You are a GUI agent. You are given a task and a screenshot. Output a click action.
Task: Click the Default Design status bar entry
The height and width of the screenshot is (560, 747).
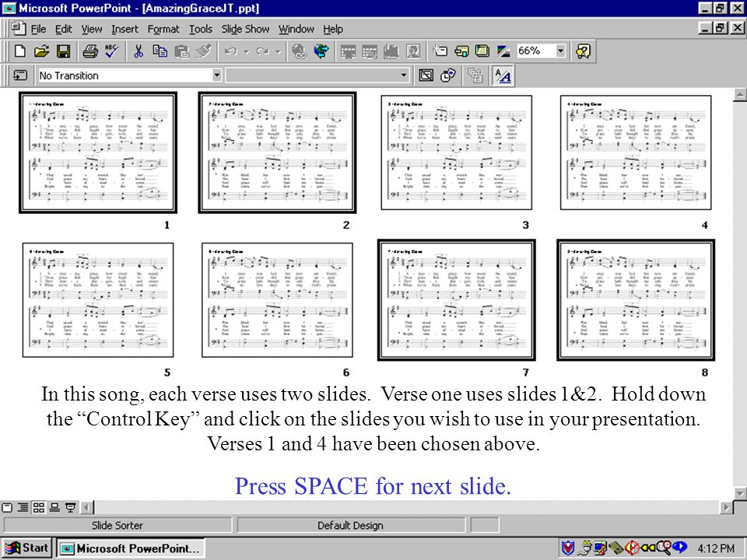(x=350, y=525)
